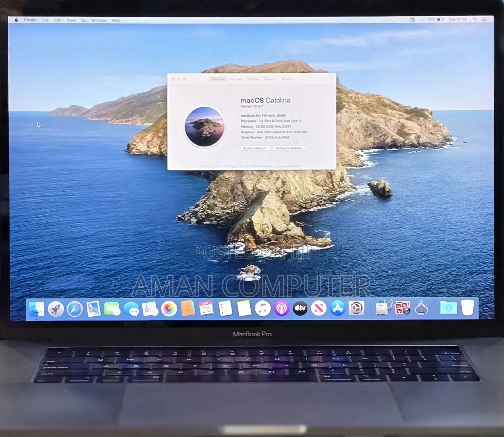The width and height of the screenshot is (504, 437).
Task: Open Spotlight search magnifier icon
Action: (x=475, y=20)
